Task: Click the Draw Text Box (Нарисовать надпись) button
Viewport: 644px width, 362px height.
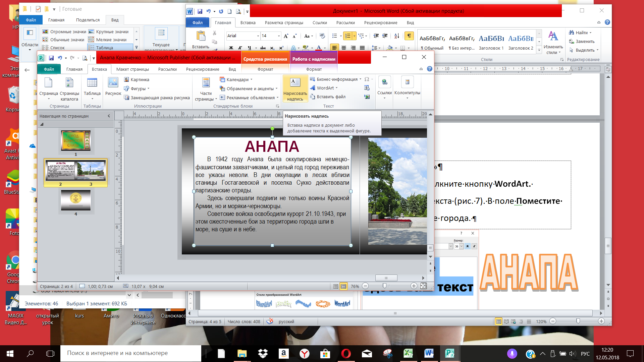Action: point(295,88)
